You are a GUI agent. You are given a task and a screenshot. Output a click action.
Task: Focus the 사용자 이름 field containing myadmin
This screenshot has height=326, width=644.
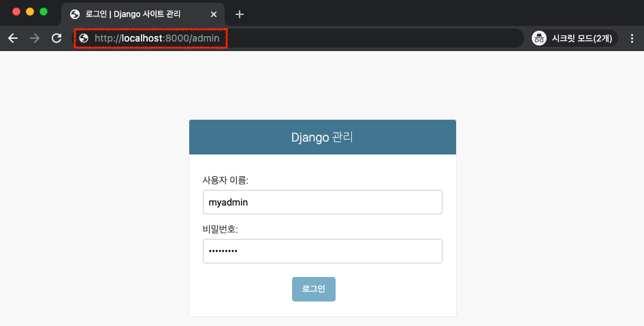click(323, 202)
